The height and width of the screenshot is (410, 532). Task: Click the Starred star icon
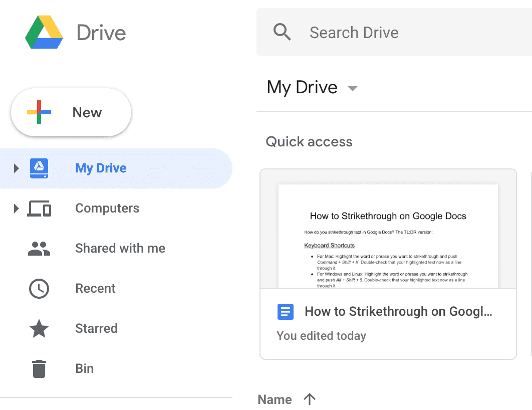39,328
